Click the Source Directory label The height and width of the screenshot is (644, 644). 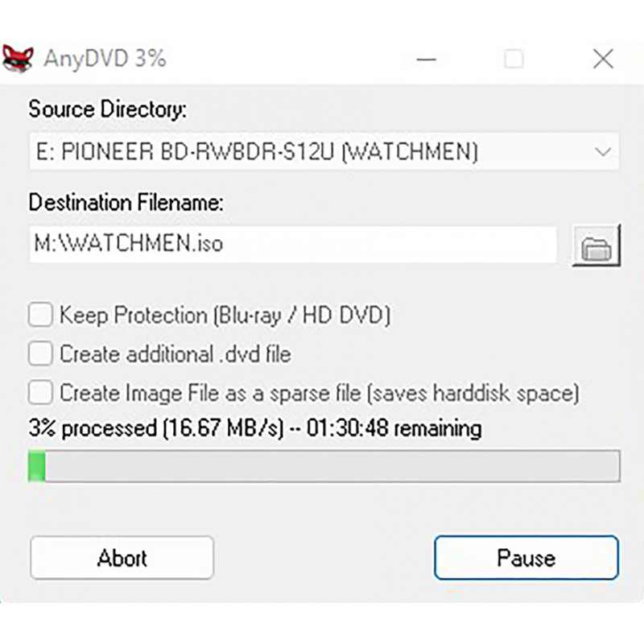108,109
